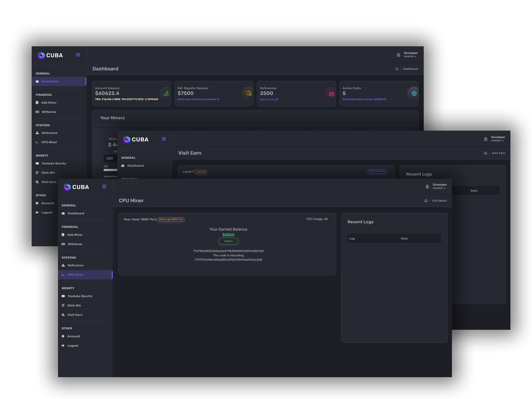Click sidebar grid toggle icon in Visit Earn window

(164, 139)
